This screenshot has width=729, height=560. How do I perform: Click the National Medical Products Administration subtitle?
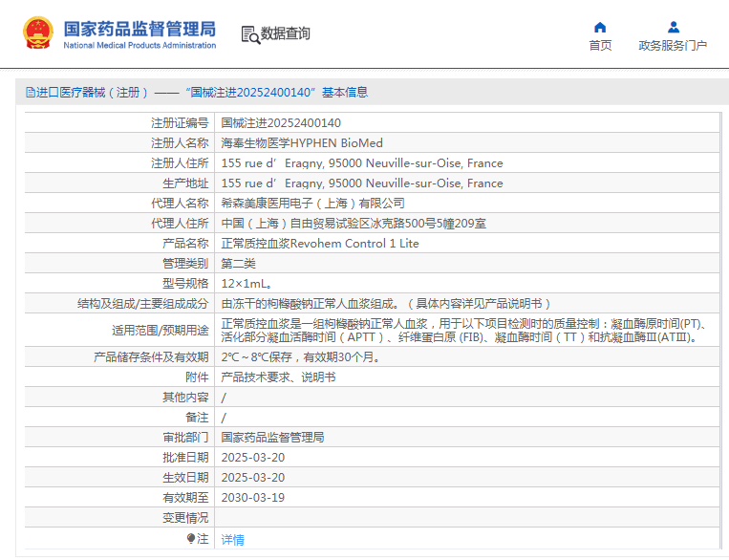pyautogui.click(x=139, y=45)
